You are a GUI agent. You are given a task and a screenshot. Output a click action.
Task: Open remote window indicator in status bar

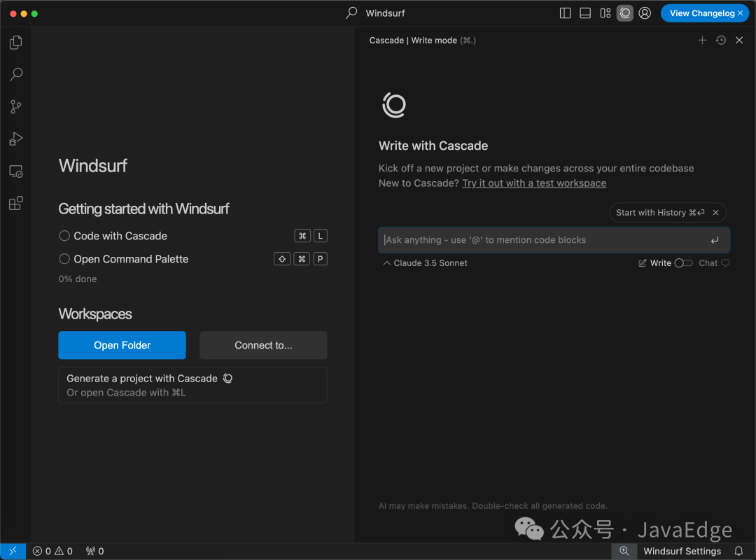[13, 551]
